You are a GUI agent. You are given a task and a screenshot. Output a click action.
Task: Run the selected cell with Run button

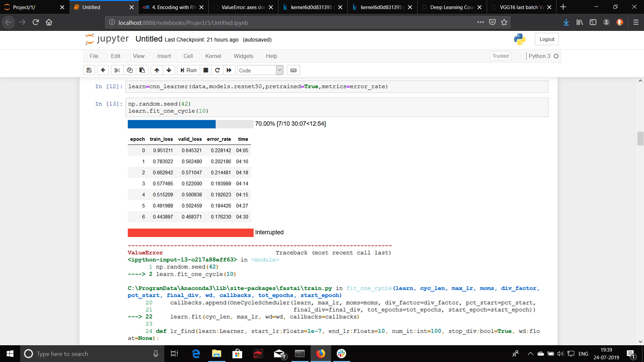pos(188,70)
